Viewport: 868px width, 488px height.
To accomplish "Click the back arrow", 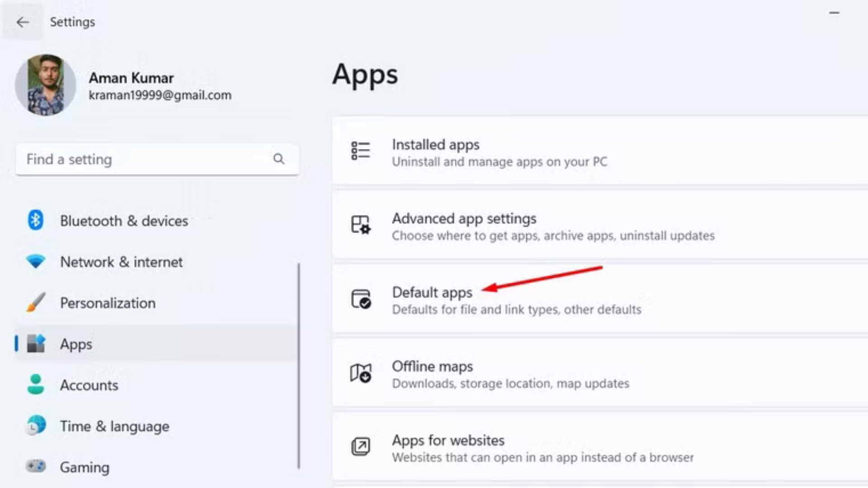I will click(22, 22).
